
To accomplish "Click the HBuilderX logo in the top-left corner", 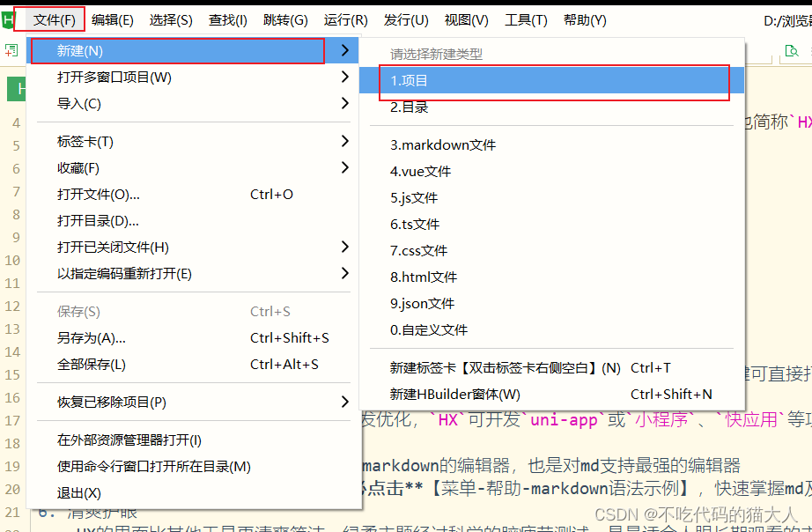I will (7, 17).
